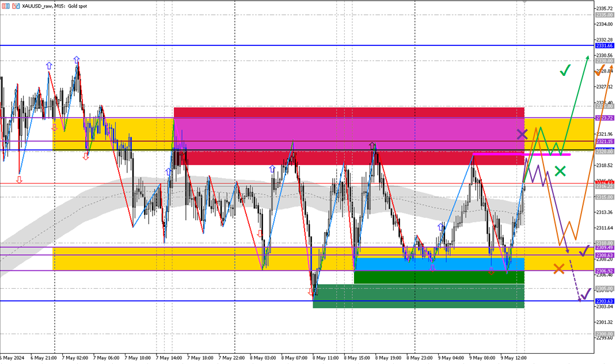Click the 8 May 19:00 time label

coord(388,358)
